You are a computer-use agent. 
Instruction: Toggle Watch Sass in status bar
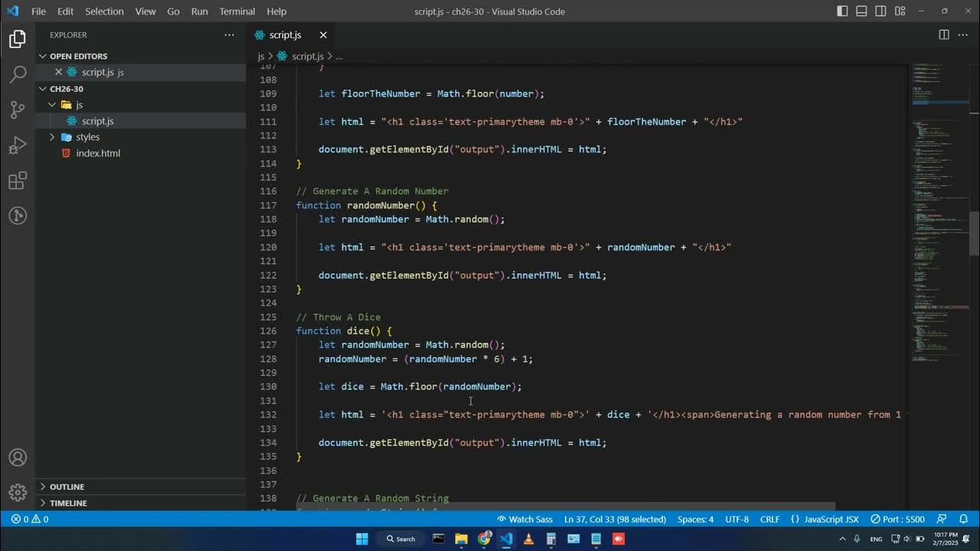(x=524, y=519)
